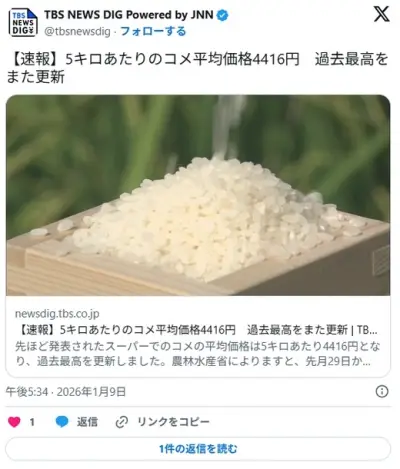Click the TBS NEWS DIG Powered by JNN name
400x469 pixels.
pos(129,15)
